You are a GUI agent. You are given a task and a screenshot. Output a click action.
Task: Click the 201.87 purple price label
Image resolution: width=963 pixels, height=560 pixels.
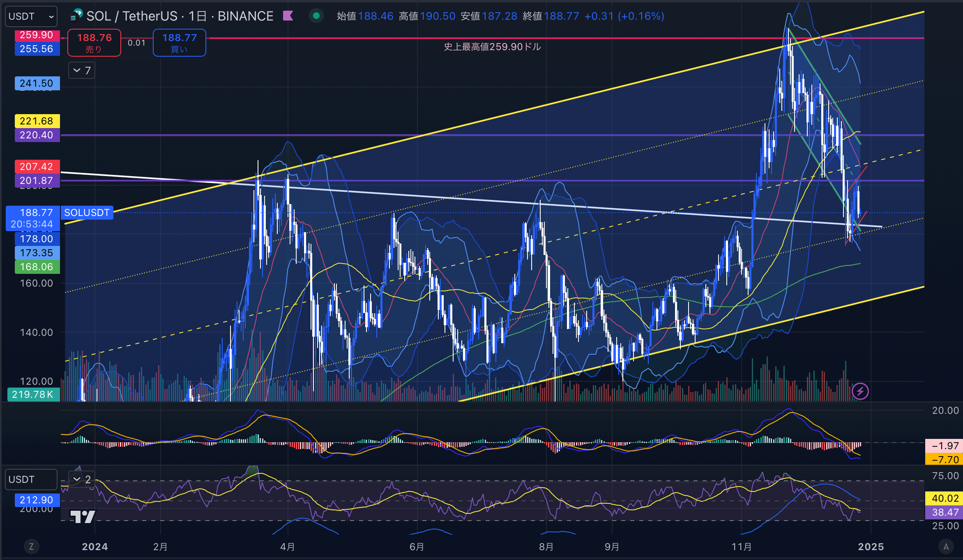tap(37, 181)
